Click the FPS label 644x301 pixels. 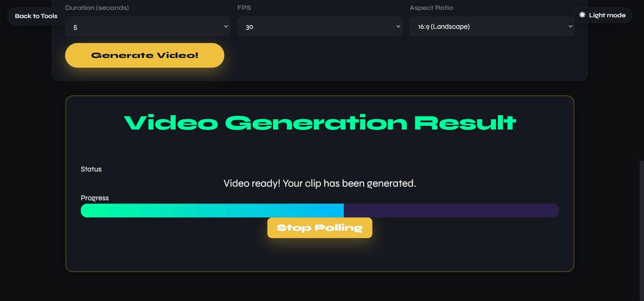tap(244, 8)
